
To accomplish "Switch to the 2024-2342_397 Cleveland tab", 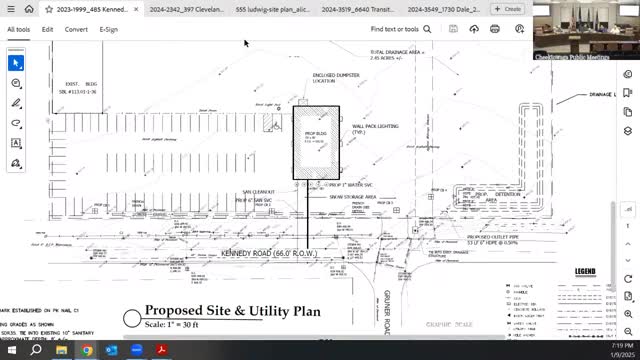I will pyautogui.click(x=187, y=9).
